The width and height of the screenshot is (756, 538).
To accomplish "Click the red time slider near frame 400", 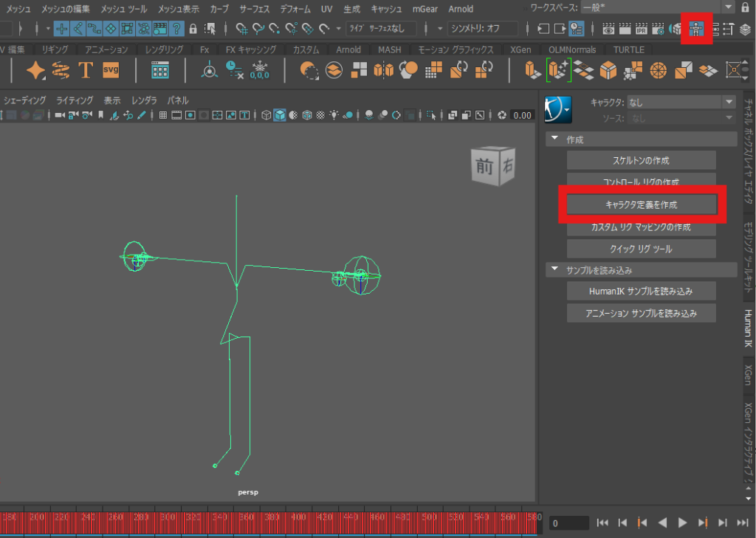I will 295,521.
